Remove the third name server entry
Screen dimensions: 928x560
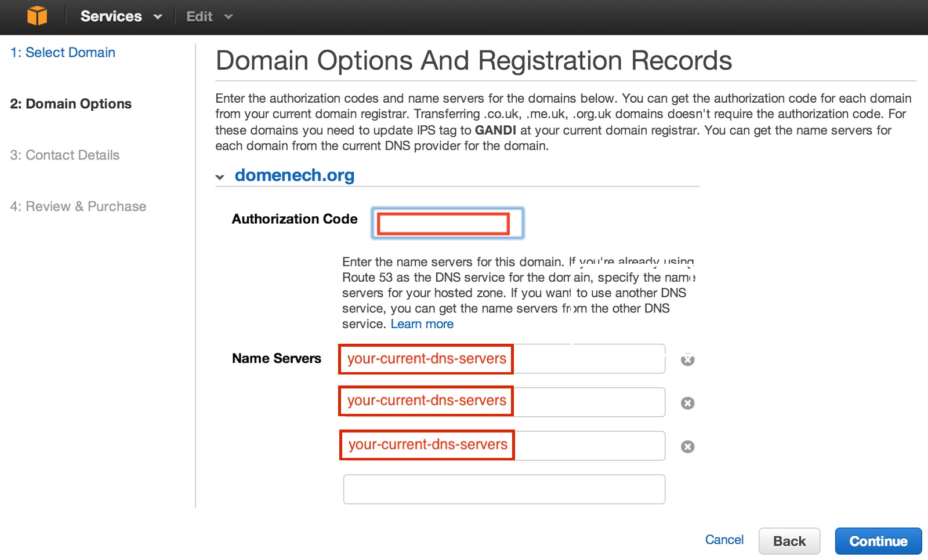[x=687, y=446]
